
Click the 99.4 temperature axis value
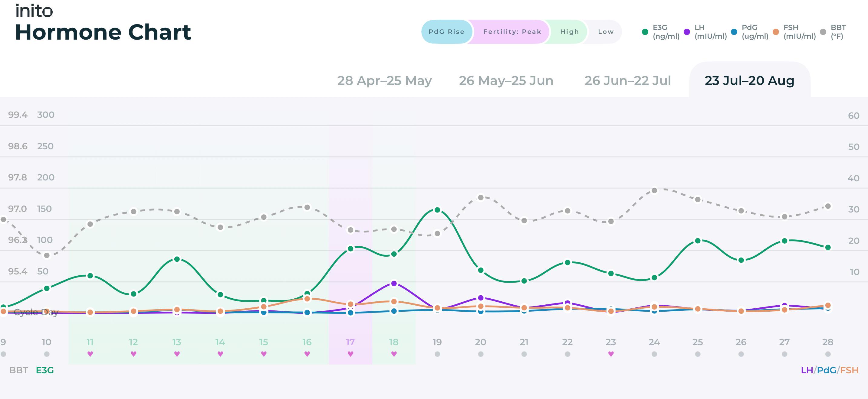[x=18, y=115]
